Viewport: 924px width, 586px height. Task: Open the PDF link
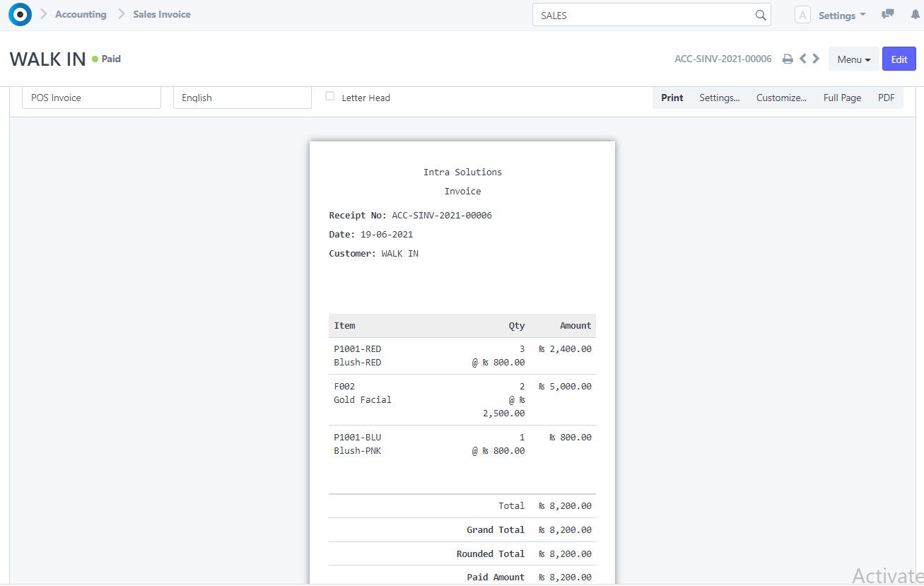tap(886, 98)
